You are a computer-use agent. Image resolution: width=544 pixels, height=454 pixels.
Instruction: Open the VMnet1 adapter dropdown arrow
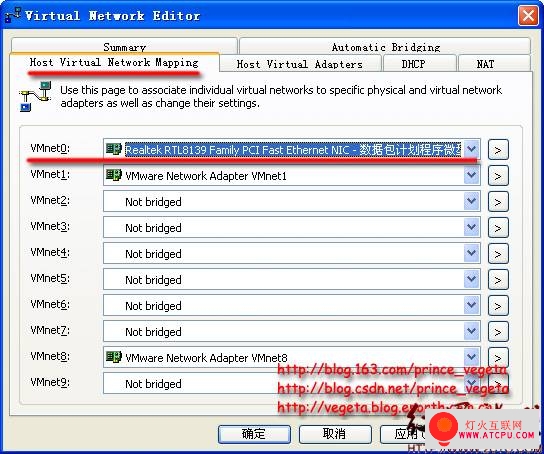pos(471,175)
